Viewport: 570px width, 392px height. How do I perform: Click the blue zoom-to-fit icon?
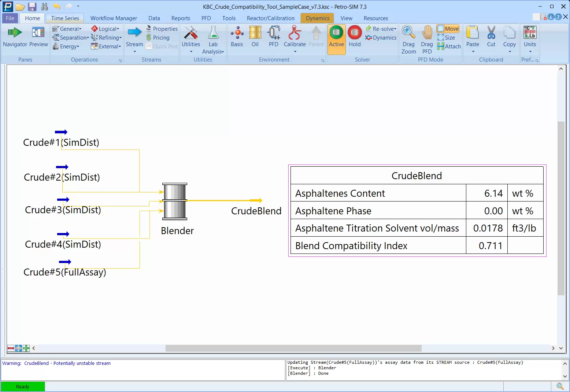point(18,348)
